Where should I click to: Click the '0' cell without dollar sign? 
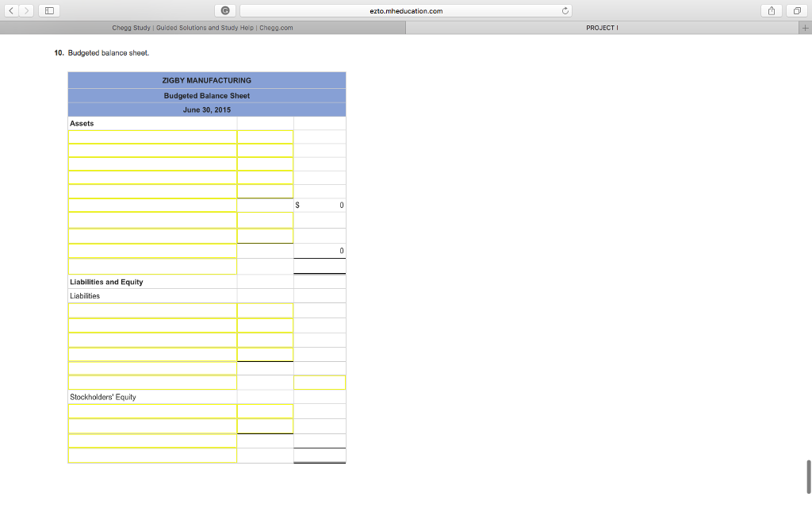pyautogui.click(x=320, y=251)
